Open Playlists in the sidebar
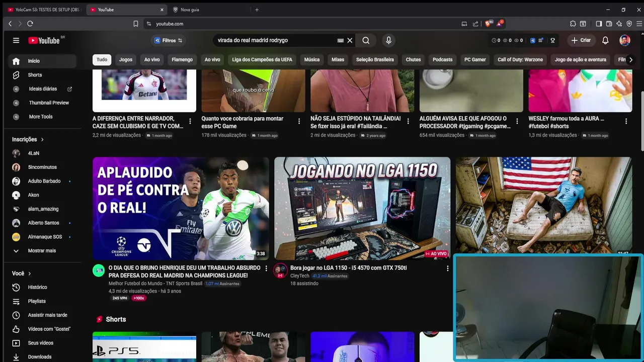Image resolution: width=644 pixels, height=362 pixels. coord(42,301)
